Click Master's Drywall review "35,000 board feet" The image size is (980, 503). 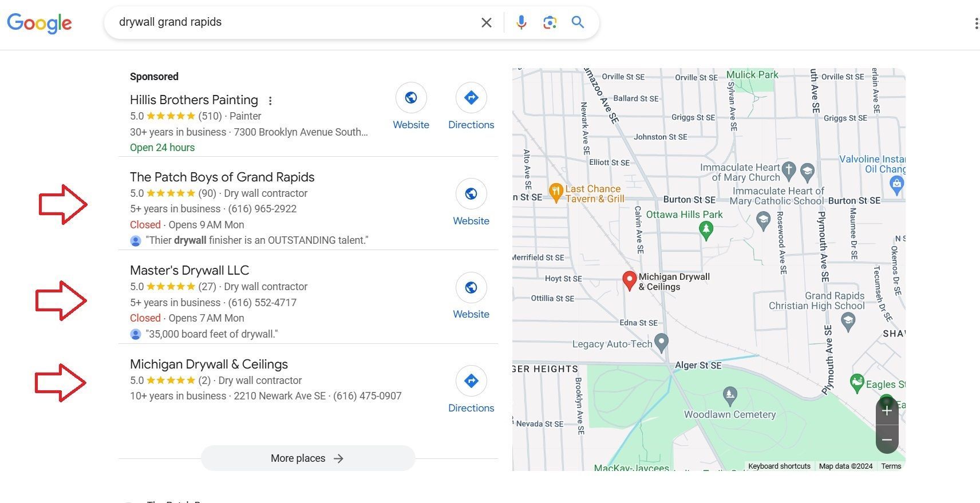click(x=212, y=334)
